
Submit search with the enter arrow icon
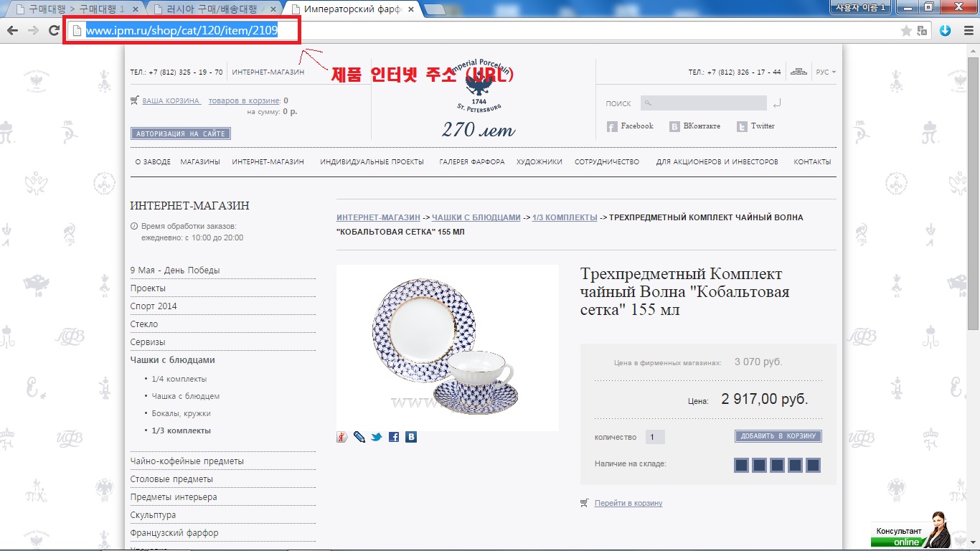777,104
